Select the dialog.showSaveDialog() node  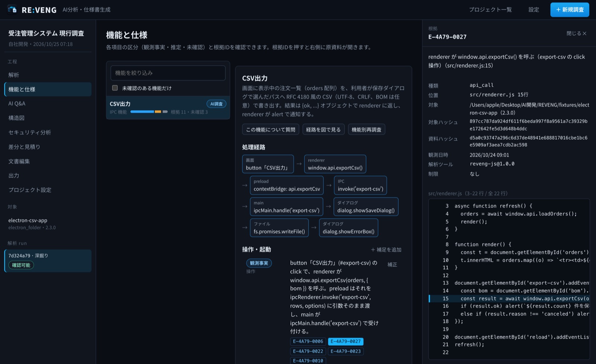[366, 207]
